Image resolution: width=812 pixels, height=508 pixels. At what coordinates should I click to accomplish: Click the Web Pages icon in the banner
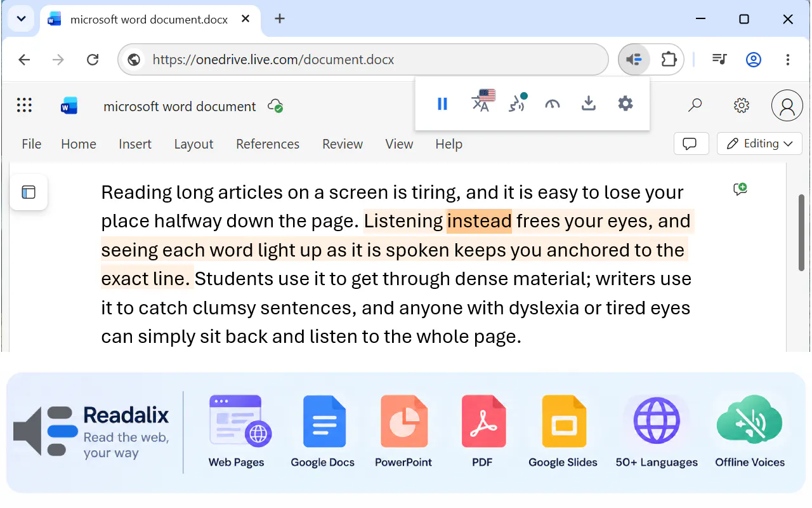pos(240,420)
